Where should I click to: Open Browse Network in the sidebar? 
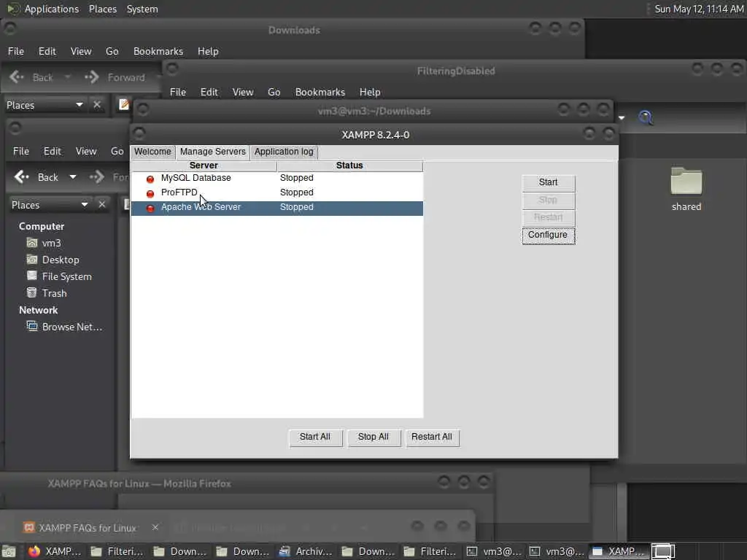64,327
